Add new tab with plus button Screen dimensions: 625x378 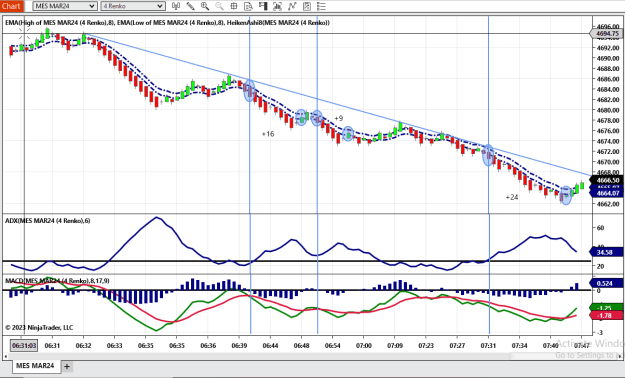pyautogui.click(x=67, y=366)
